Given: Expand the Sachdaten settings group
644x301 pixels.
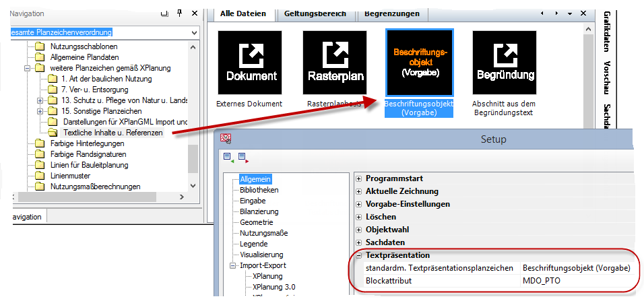Looking at the screenshot, I should point(358,242).
